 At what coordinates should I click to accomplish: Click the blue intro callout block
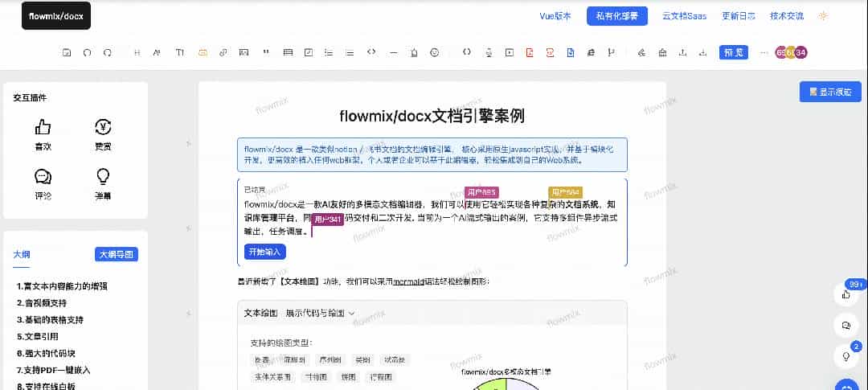(432, 154)
